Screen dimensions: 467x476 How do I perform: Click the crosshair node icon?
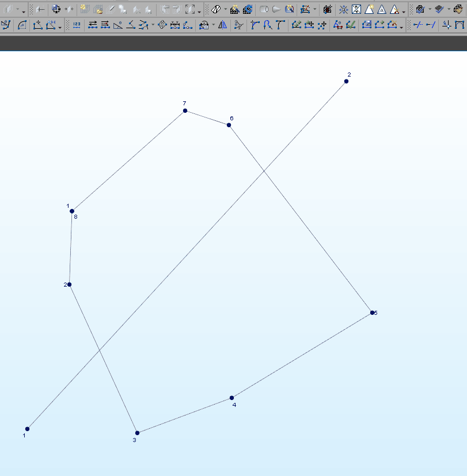pos(447,25)
